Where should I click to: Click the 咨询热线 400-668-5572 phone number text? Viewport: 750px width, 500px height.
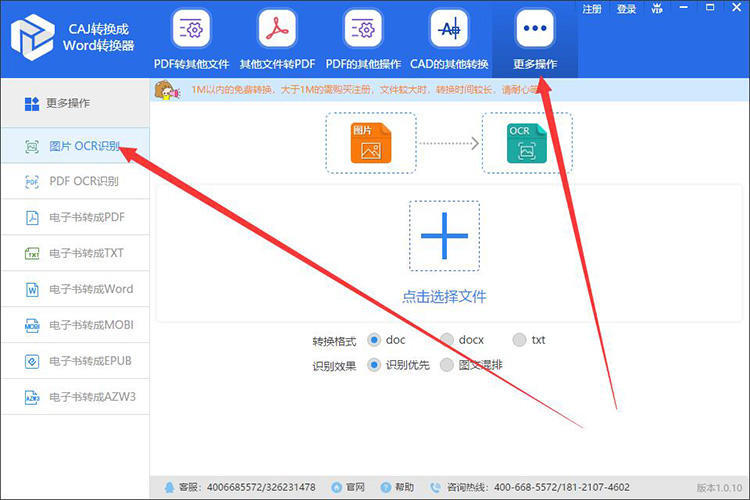pos(538,488)
